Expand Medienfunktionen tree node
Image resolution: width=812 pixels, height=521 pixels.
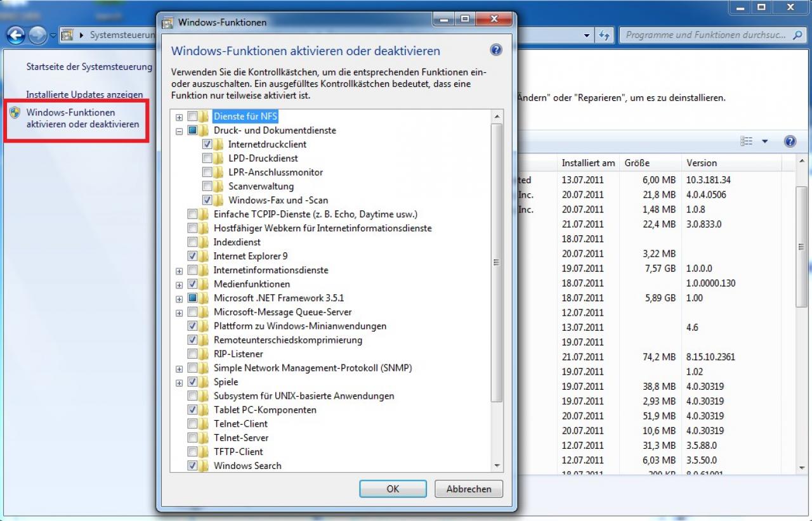coord(180,285)
